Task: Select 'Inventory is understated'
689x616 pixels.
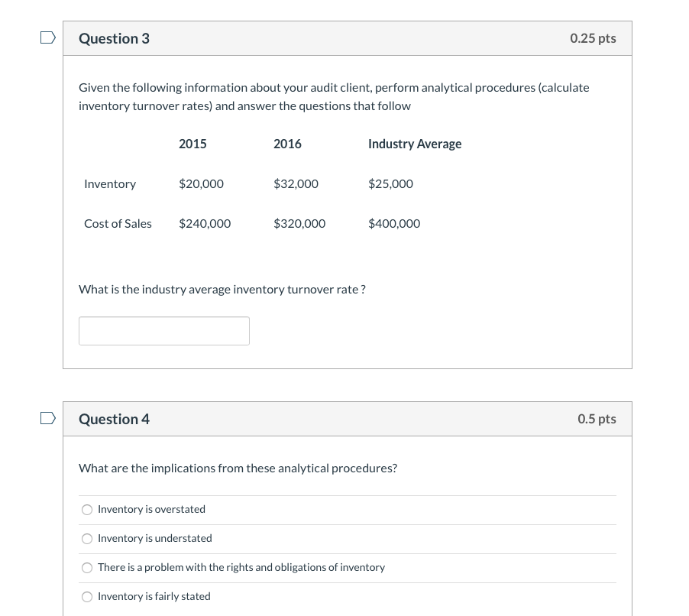Action: click(87, 539)
